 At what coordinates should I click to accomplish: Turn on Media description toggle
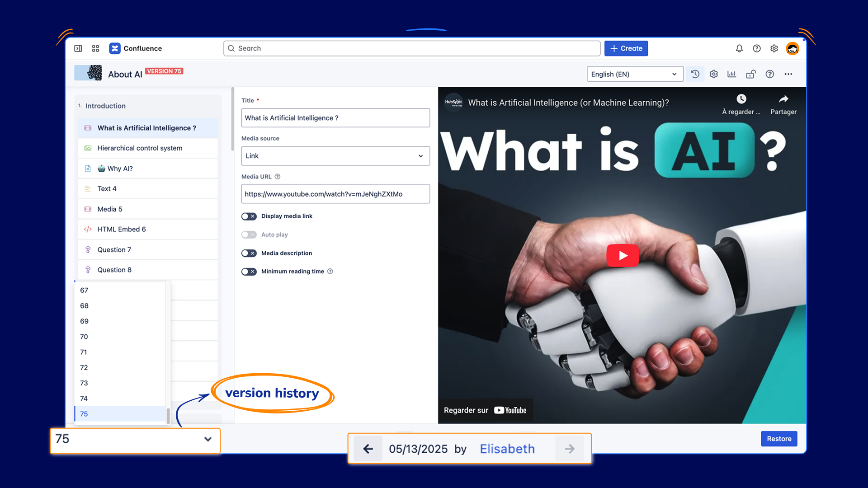coord(249,253)
